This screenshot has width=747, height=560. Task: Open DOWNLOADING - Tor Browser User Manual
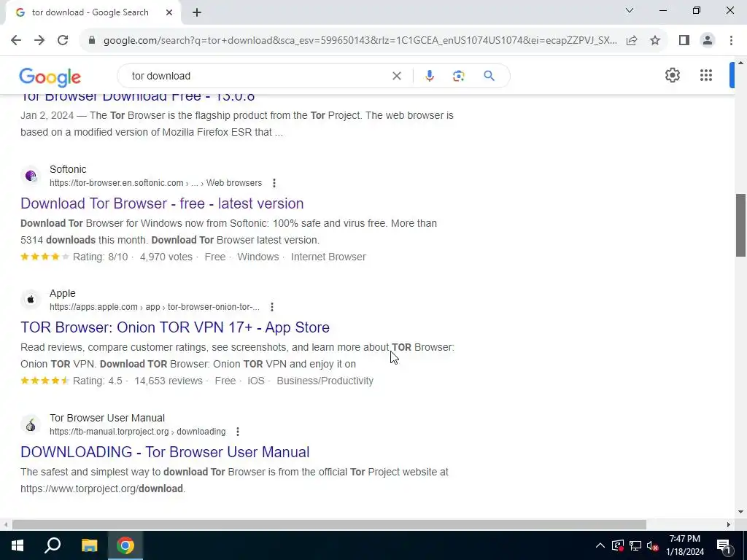165,451
